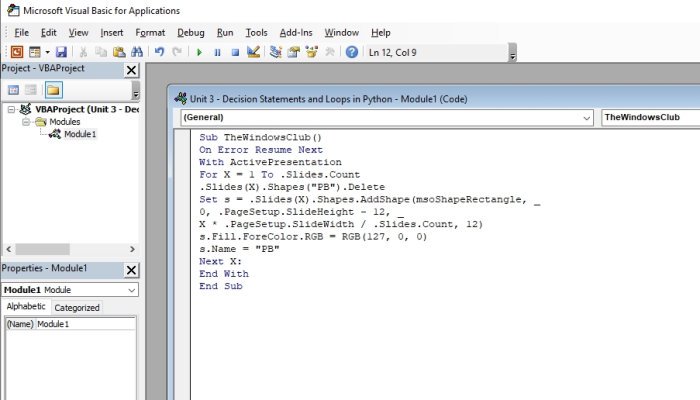Open the Help menu
700x400 pixels.
(x=380, y=33)
